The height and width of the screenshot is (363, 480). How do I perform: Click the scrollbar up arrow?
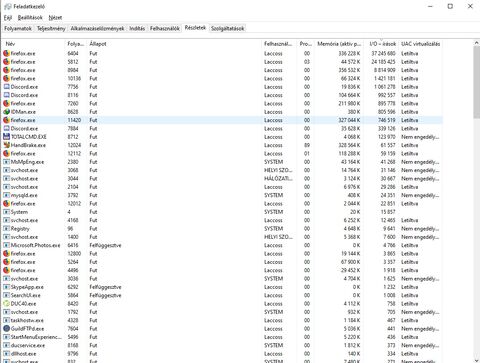(x=476, y=43)
